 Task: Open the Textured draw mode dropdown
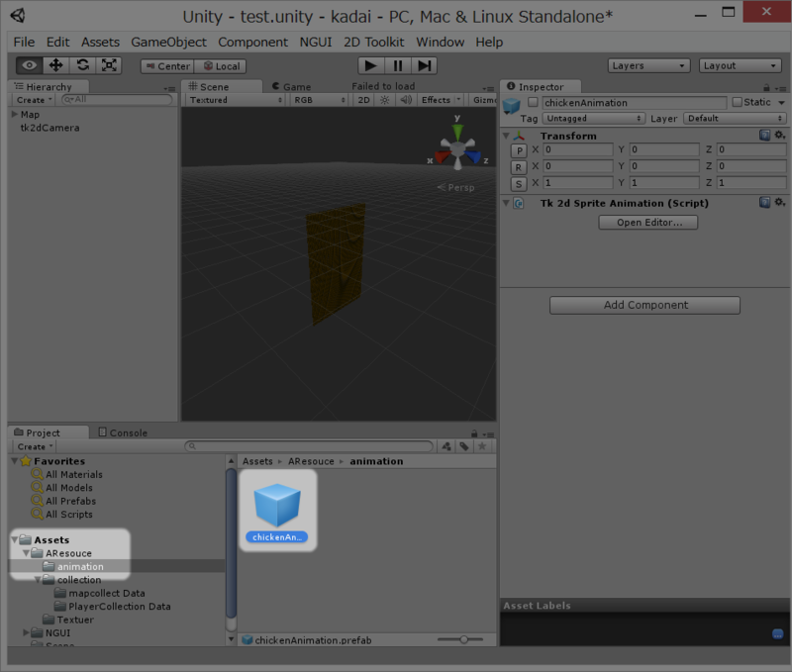[x=236, y=100]
